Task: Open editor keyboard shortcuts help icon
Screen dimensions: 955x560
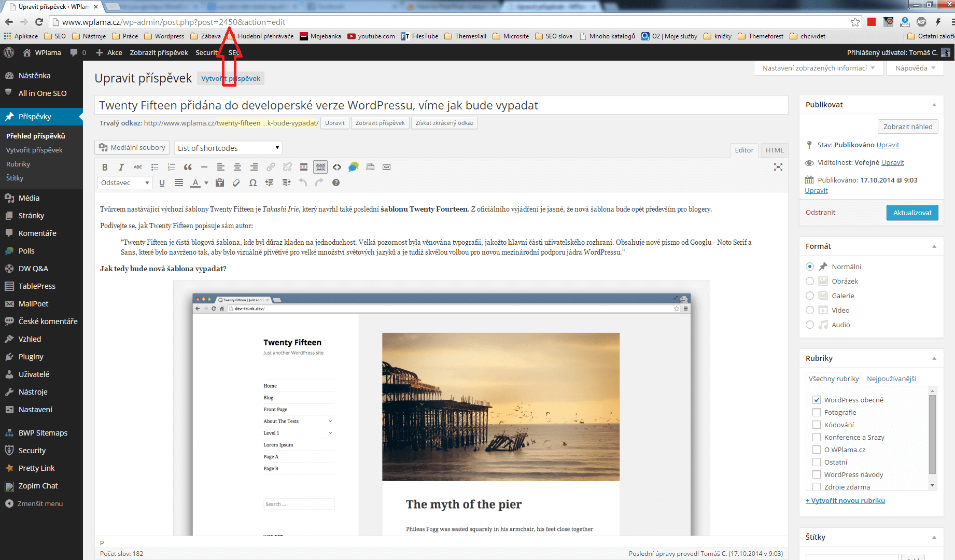Action: click(x=336, y=183)
